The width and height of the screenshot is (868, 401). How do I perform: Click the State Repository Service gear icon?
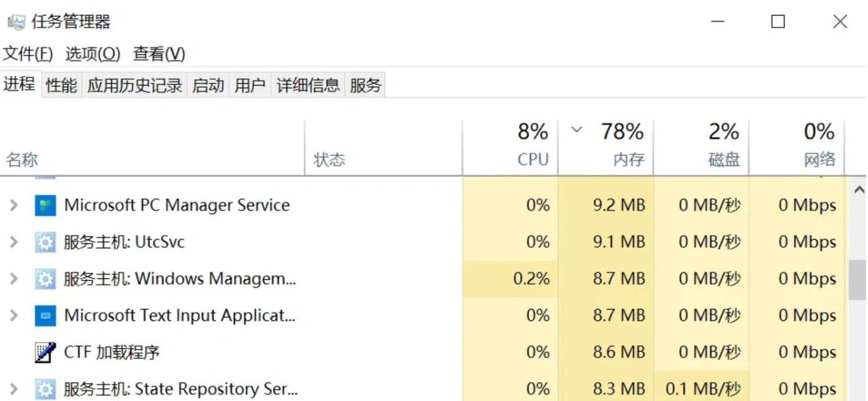coord(45,389)
